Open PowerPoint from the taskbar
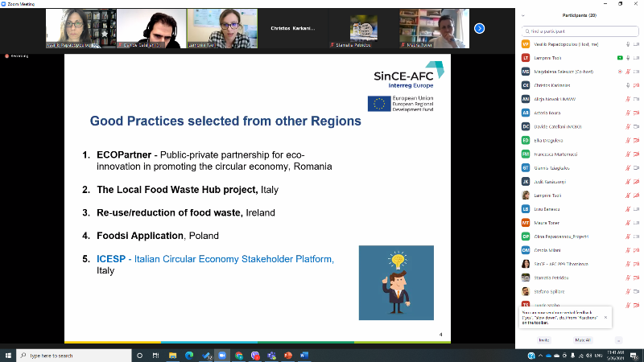This screenshot has height=362, width=644. coord(287,355)
